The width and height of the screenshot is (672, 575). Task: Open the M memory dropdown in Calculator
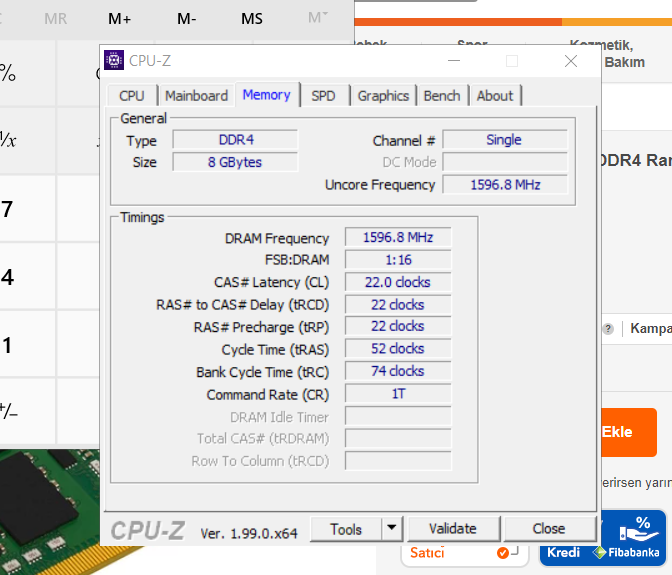pos(318,18)
